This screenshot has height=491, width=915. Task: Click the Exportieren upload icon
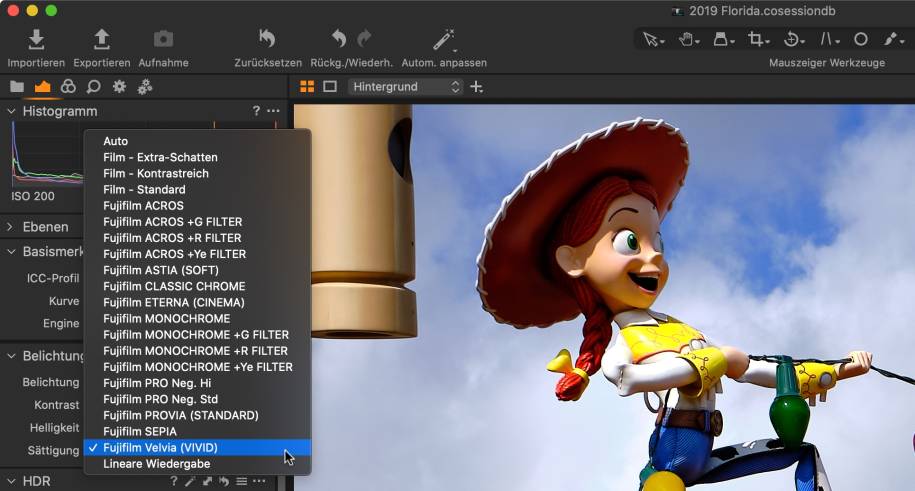(102, 39)
